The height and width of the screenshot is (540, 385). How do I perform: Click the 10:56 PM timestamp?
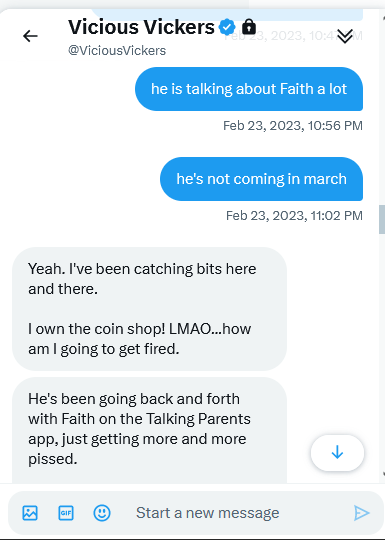click(x=293, y=126)
